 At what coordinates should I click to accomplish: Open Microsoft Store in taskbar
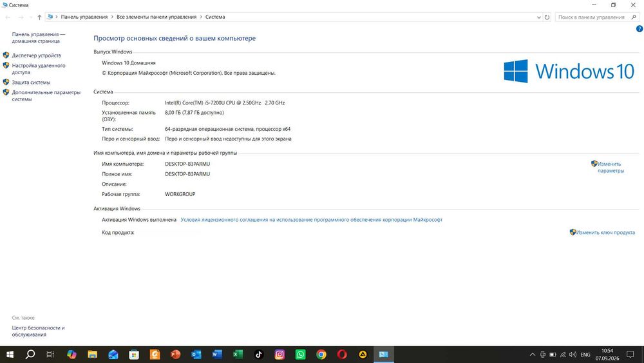pos(134,355)
